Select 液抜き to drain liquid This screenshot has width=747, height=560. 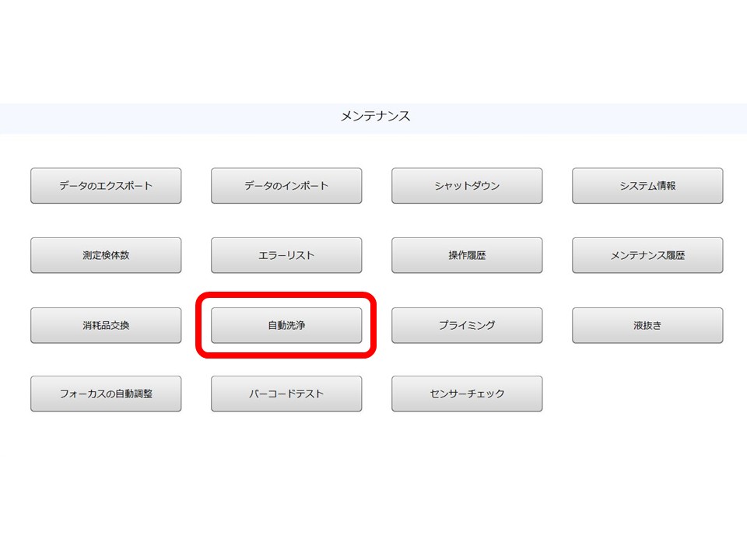(x=648, y=324)
